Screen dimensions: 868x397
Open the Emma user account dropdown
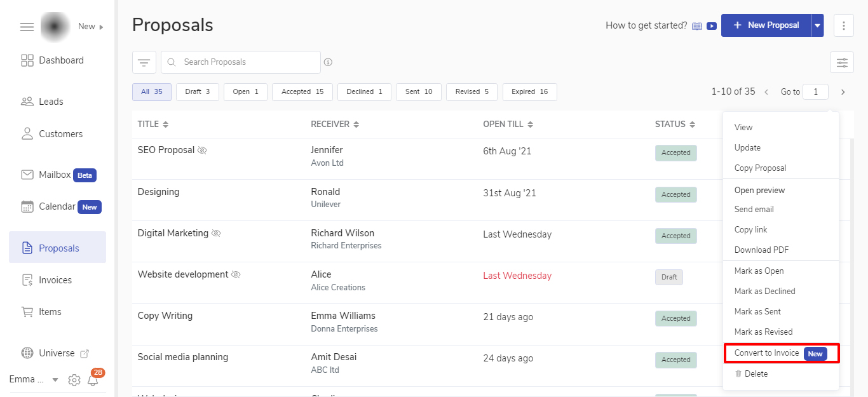[x=55, y=380]
